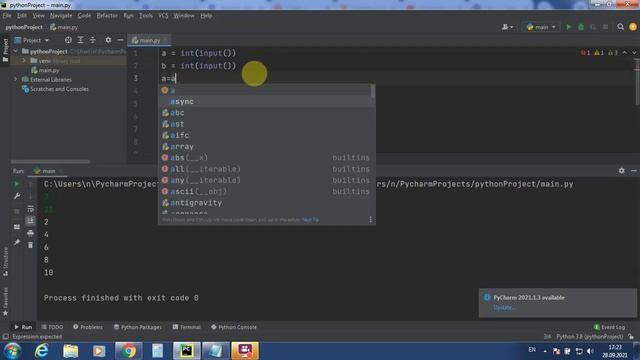Open the user account icon in toolbar
Viewport: 640px width, 360px height.
[507, 27]
